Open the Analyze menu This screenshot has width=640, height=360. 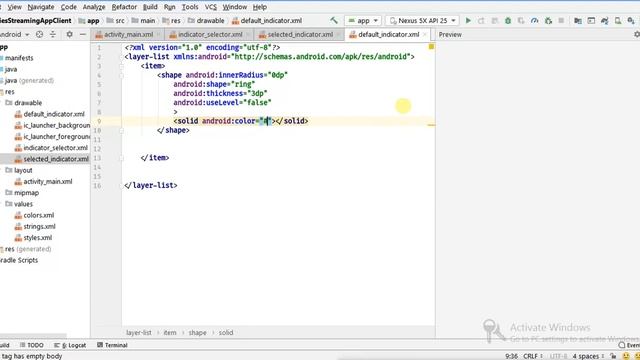coord(94,7)
